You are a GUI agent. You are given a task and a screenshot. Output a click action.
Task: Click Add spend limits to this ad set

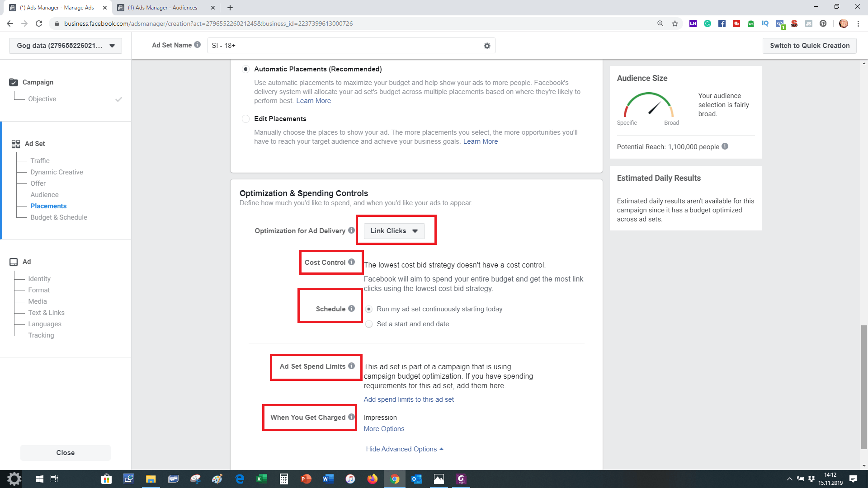point(409,399)
